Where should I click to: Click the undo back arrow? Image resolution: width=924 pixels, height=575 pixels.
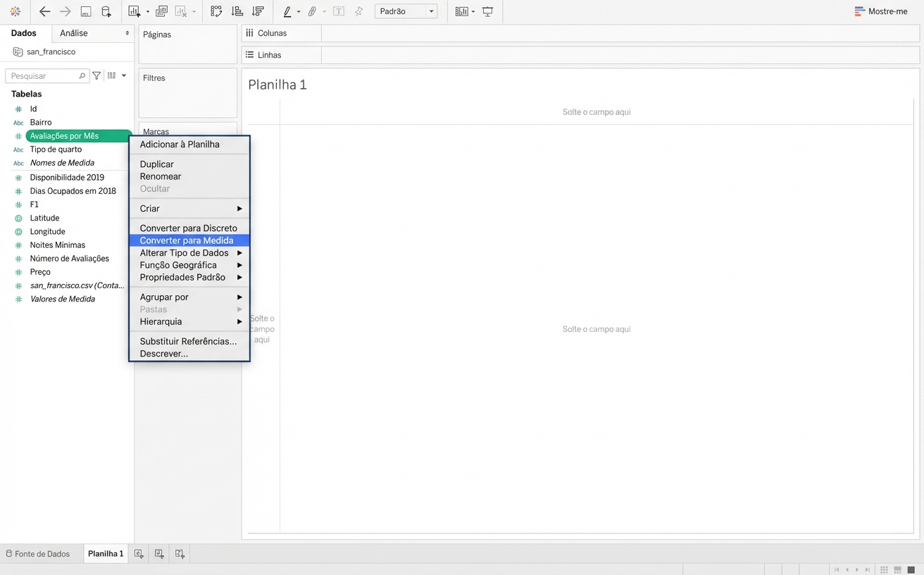[x=44, y=11]
